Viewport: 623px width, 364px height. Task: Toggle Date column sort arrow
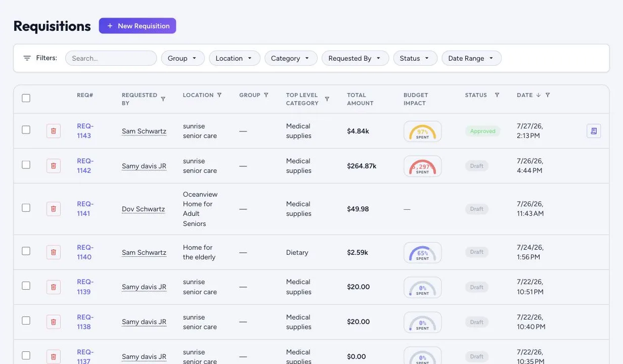(539, 95)
